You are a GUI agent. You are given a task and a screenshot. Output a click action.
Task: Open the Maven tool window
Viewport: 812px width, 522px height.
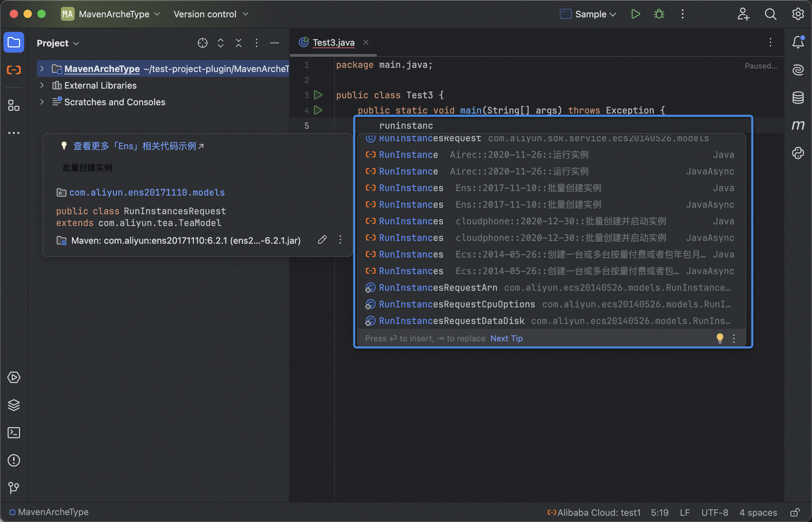click(798, 125)
